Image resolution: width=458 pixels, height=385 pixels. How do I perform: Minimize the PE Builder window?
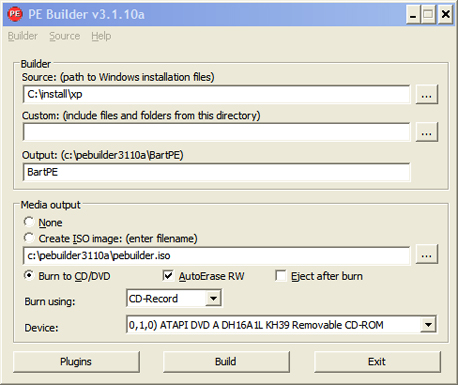tap(413, 15)
